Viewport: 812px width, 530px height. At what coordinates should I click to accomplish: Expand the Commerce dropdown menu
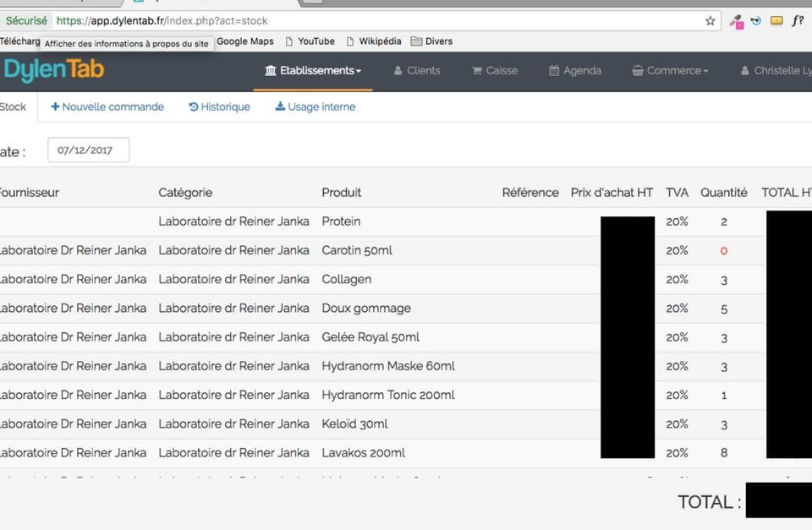pos(670,71)
